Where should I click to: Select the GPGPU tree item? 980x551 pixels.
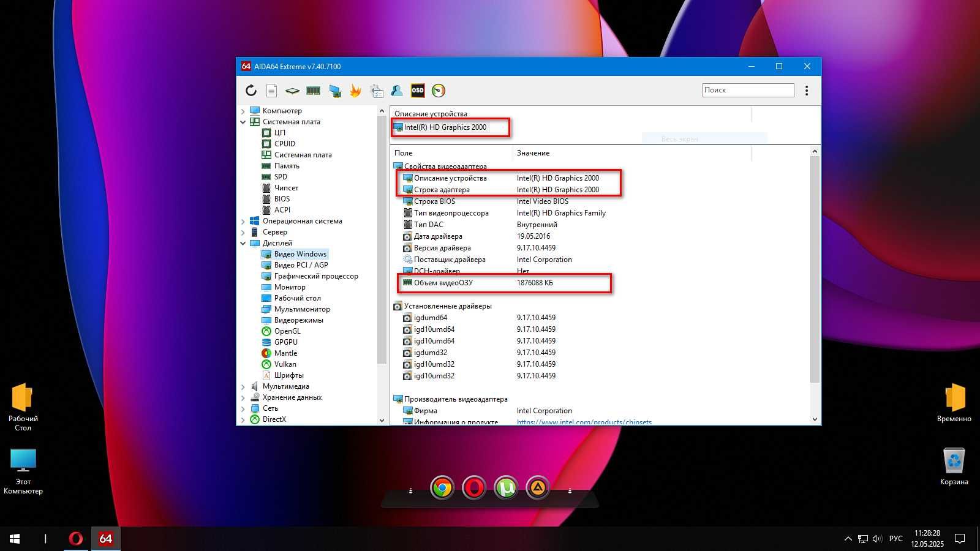click(x=285, y=342)
